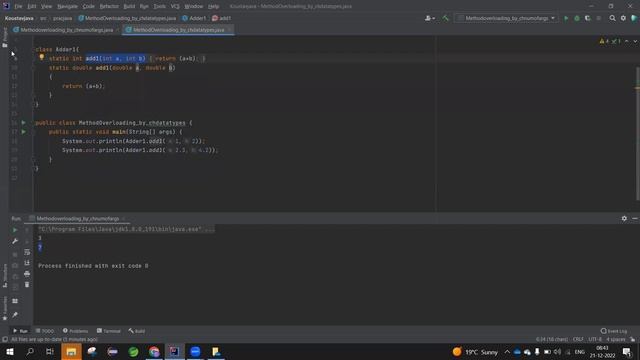Click the Adder1 class breadcrumb

click(194, 18)
